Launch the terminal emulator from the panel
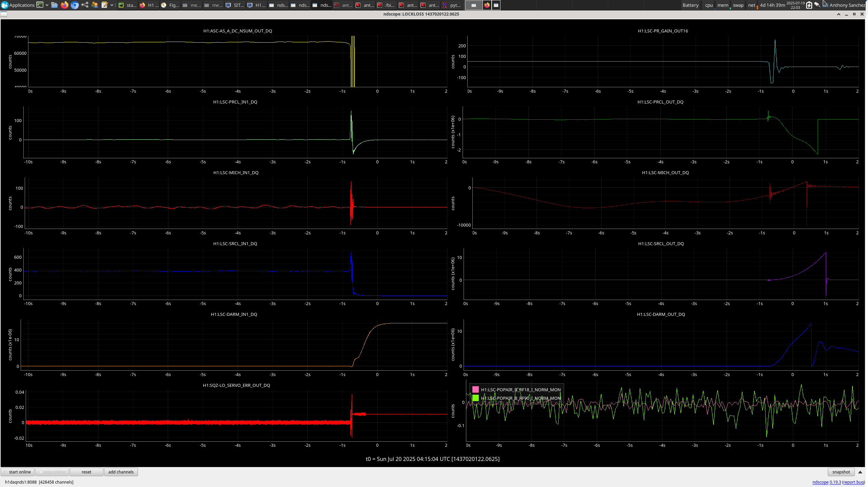Image resolution: width=868 pixels, height=487 pixels. coord(40,5)
